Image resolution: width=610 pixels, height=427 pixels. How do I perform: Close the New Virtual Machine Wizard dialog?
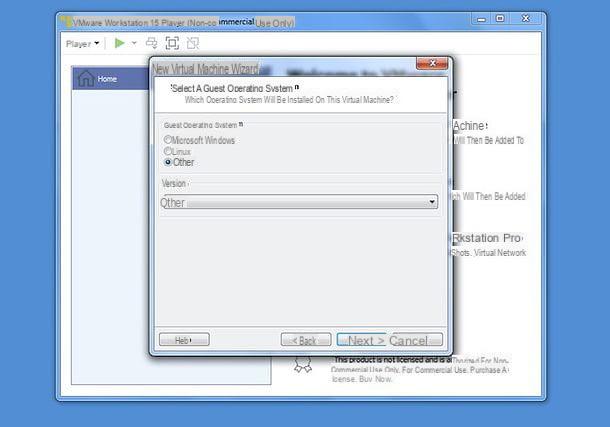[432, 63]
